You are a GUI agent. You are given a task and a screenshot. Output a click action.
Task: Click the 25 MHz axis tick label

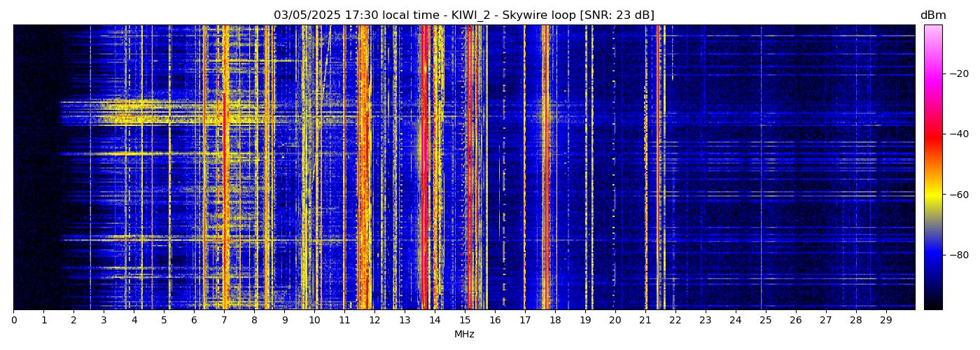click(766, 321)
